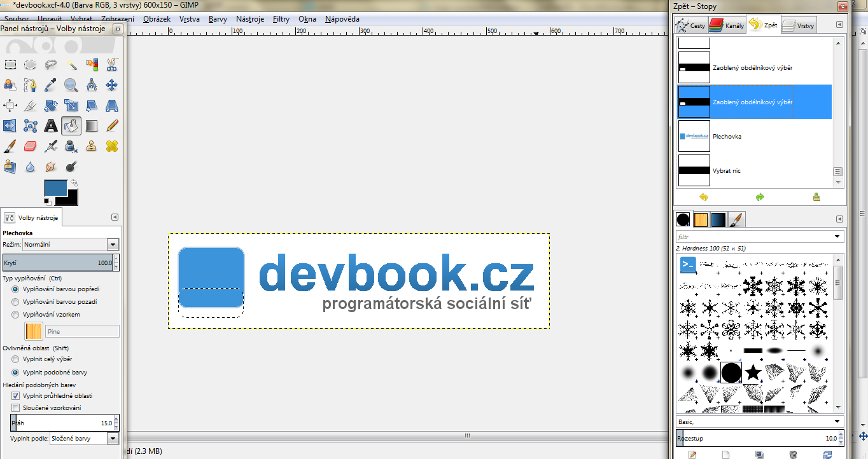The height and width of the screenshot is (459, 868).
Task: Switch to the Cesty tab
Action: point(692,25)
